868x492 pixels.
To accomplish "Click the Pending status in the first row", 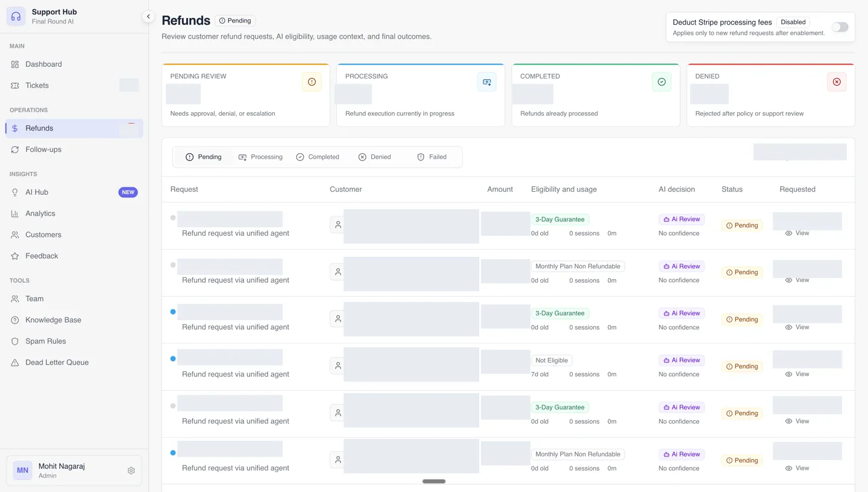I will (x=742, y=225).
